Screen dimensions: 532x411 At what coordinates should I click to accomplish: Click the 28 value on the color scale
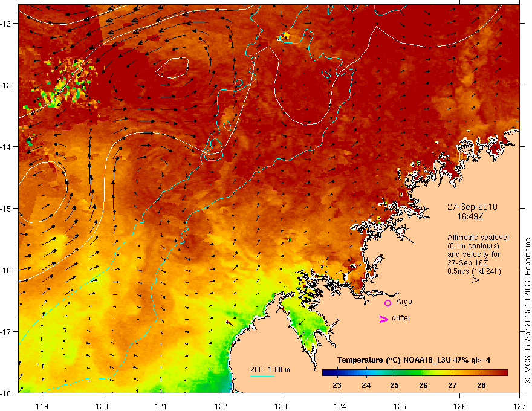481,385
